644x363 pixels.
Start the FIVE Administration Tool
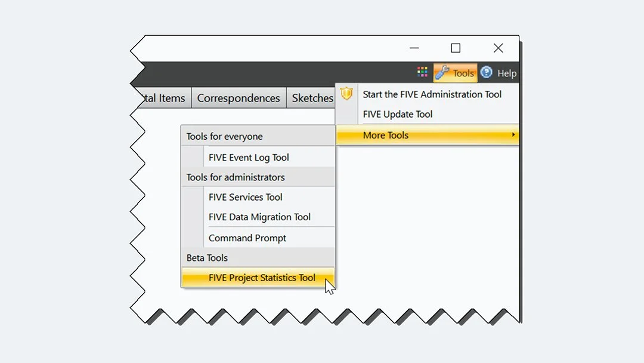click(432, 94)
